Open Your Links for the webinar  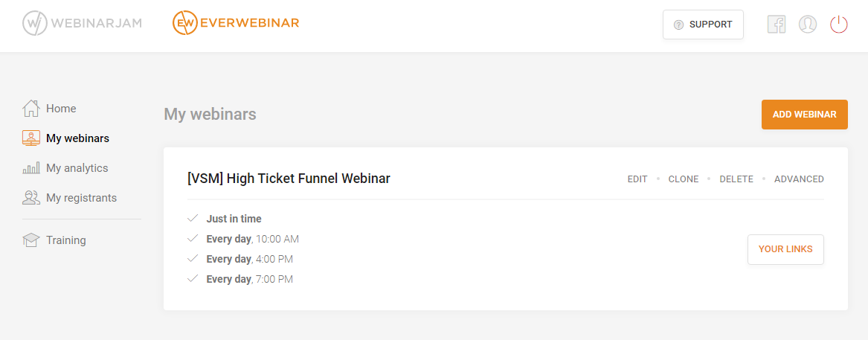[x=785, y=249]
